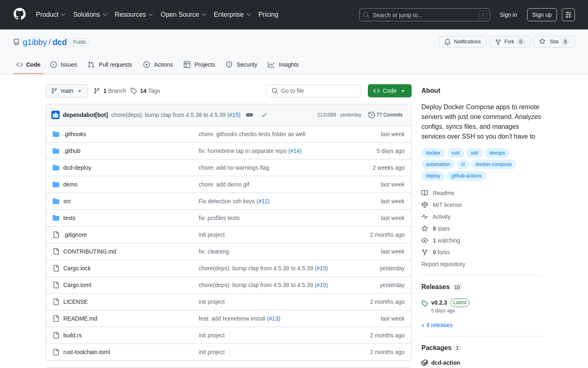
Task: Expand the Solutions menu
Action: coord(90,15)
